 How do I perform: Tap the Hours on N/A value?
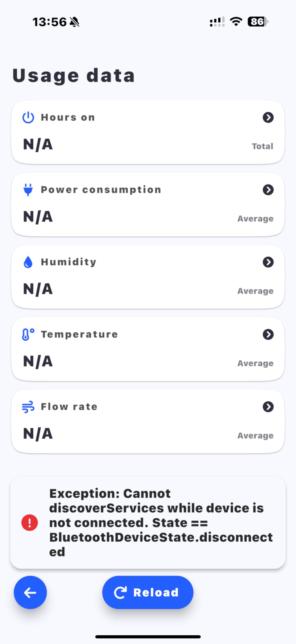pos(38,144)
